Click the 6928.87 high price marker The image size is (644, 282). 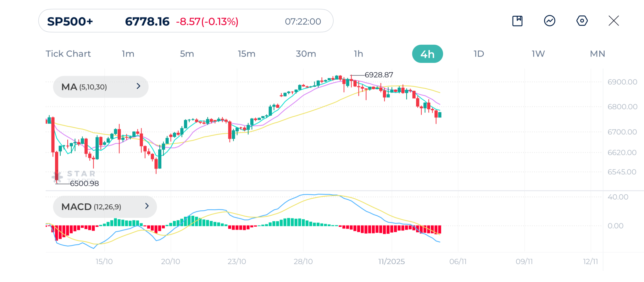(x=379, y=75)
